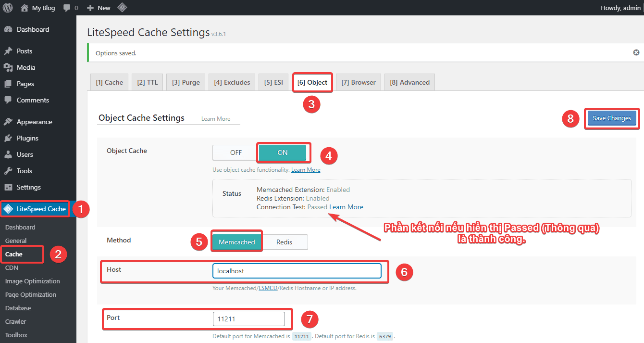This screenshot has height=343, width=644.
Task: Open Media library from sidebar icon
Action: pos(8,67)
